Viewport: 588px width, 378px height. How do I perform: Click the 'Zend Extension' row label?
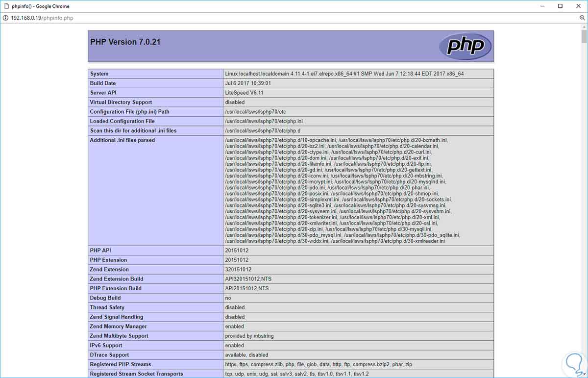click(x=109, y=270)
